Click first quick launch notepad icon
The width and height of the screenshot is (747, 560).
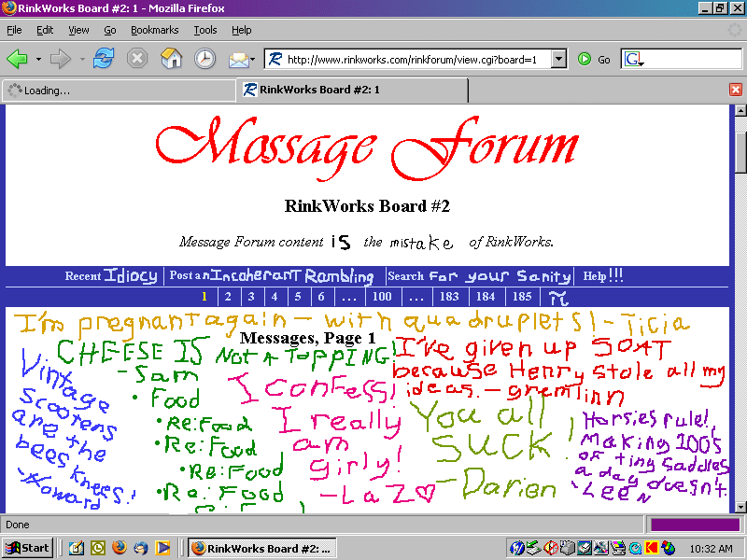[77, 548]
